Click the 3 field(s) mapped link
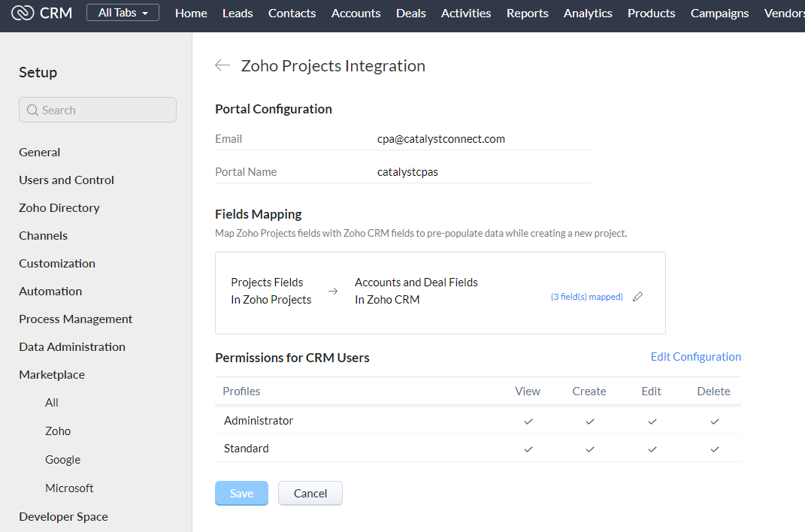Image resolution: width=805 pixels, height=532 pixels. [x=586, y=297]
